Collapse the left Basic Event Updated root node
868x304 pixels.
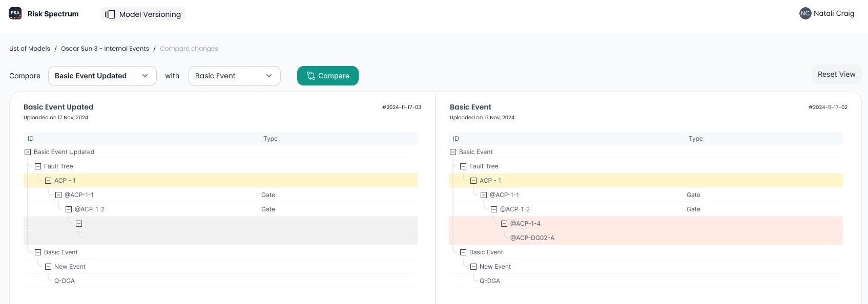tap(28, 152)
